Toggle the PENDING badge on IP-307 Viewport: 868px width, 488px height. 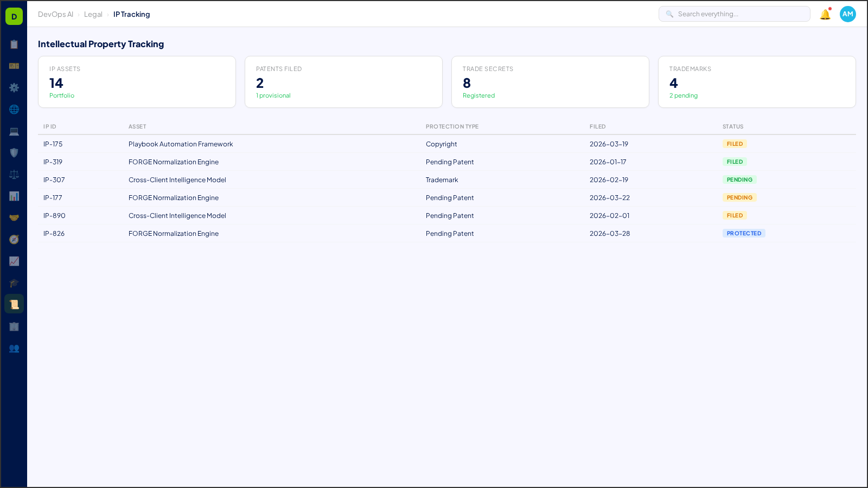point(739,179)
